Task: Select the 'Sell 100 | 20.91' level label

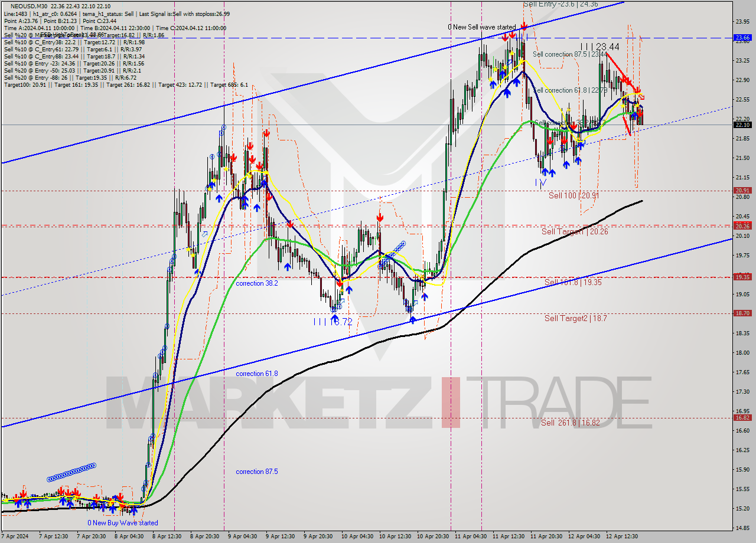Action: tap(574, 195)
